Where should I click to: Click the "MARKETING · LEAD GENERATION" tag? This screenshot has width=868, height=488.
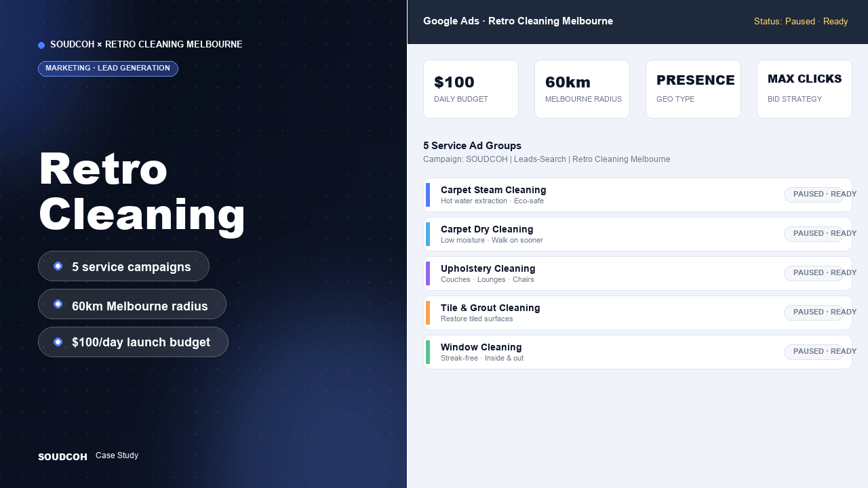(x=108, y=68)
